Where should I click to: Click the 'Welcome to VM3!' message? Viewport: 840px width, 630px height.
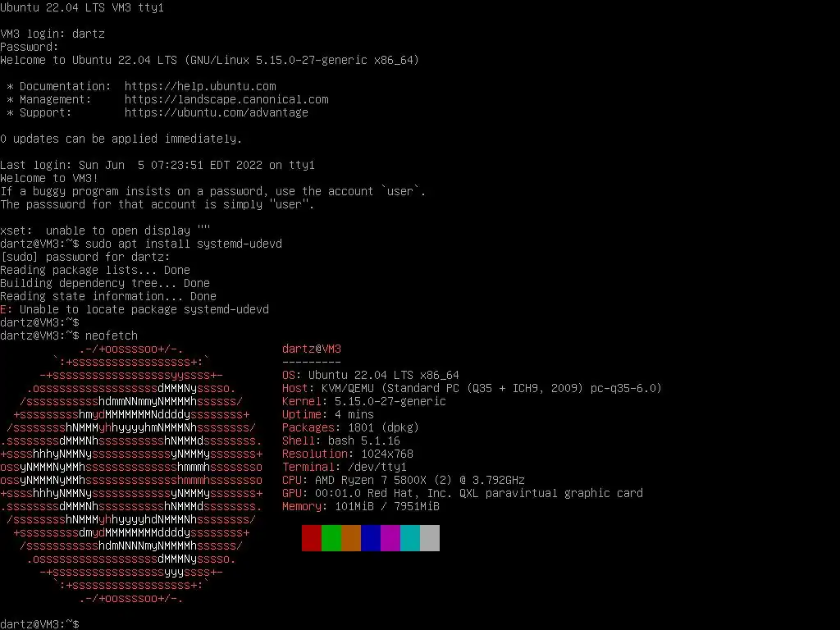[49, 178]
